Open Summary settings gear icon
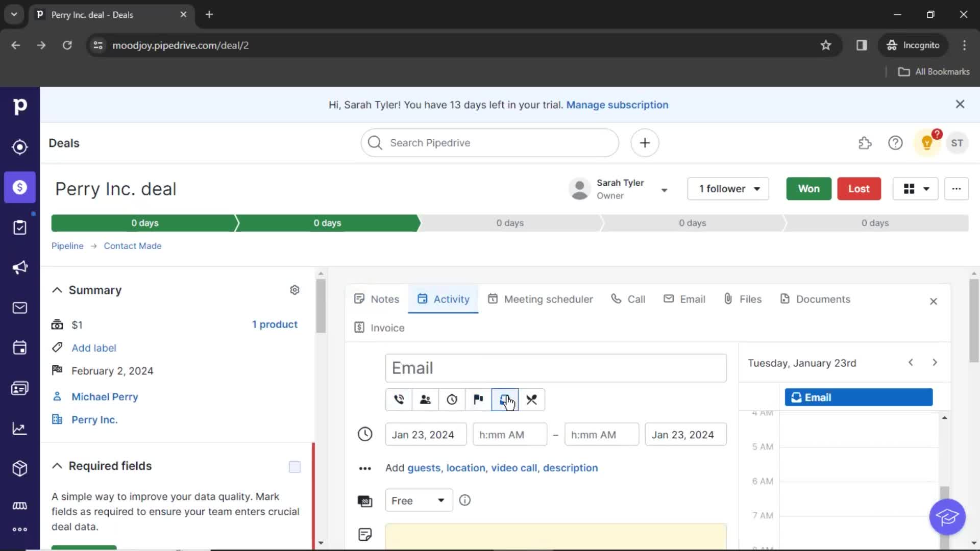 coord(295,290)
